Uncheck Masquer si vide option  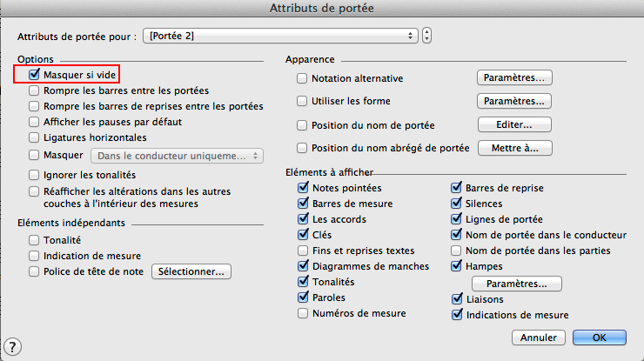(x=34, y=76)
